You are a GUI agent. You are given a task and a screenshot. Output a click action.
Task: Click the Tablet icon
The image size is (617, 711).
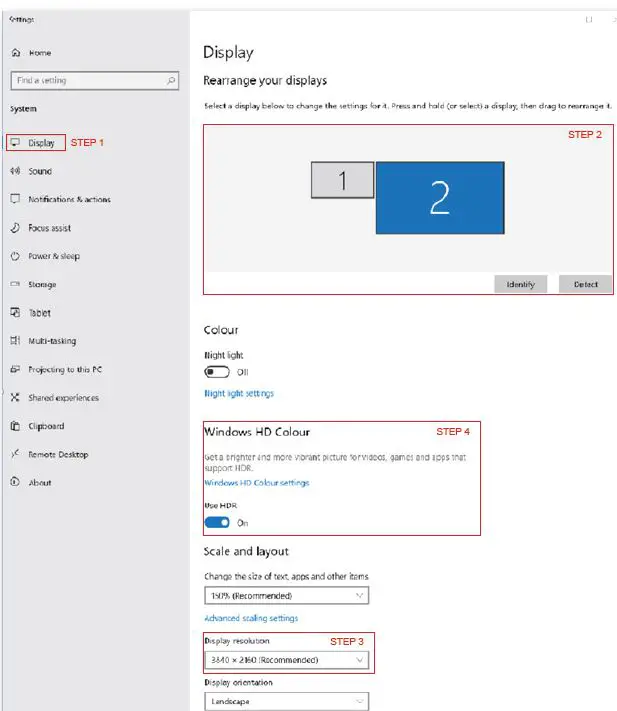[15, 312]
